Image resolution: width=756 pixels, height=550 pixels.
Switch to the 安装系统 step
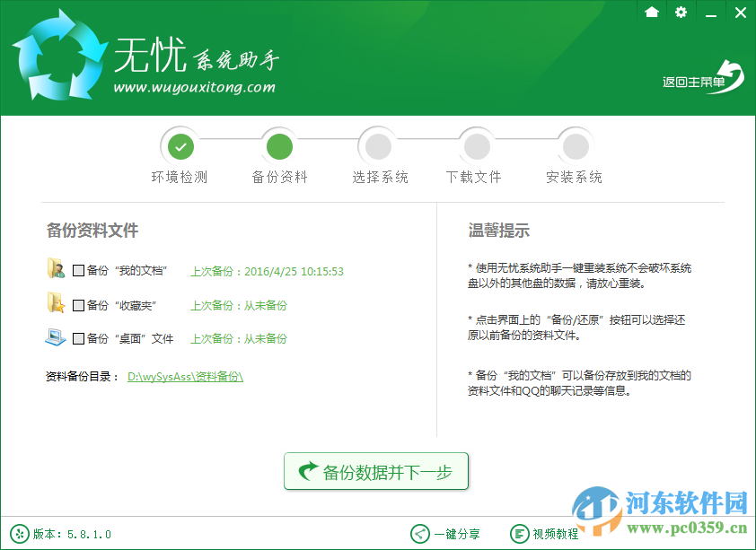pyautogui.click(x=575, y=144)
